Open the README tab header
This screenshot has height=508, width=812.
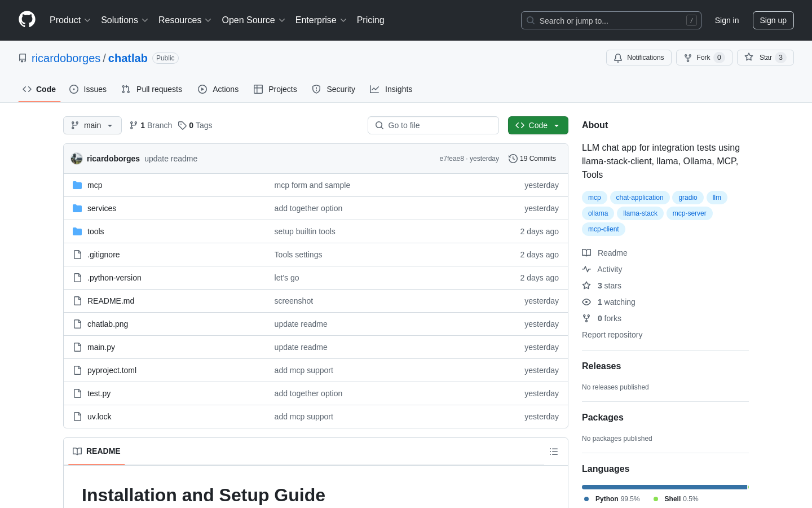click(96, 451)
